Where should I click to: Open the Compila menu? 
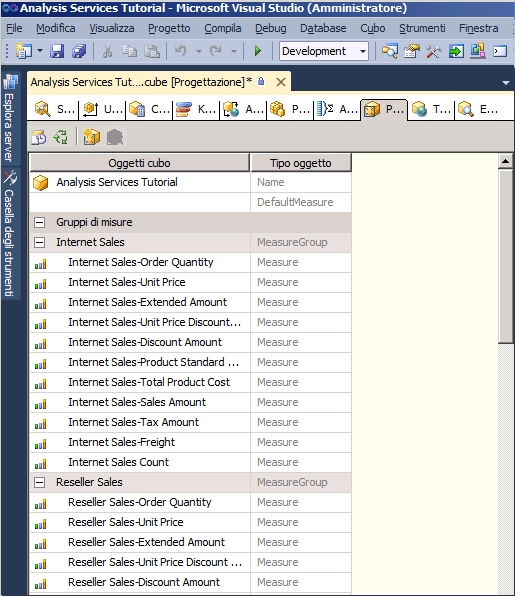223,28
